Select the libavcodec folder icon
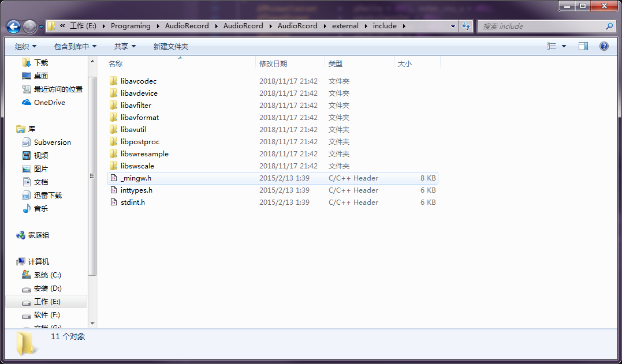Screen dimensions: 622x364 [x=113, y=81]
